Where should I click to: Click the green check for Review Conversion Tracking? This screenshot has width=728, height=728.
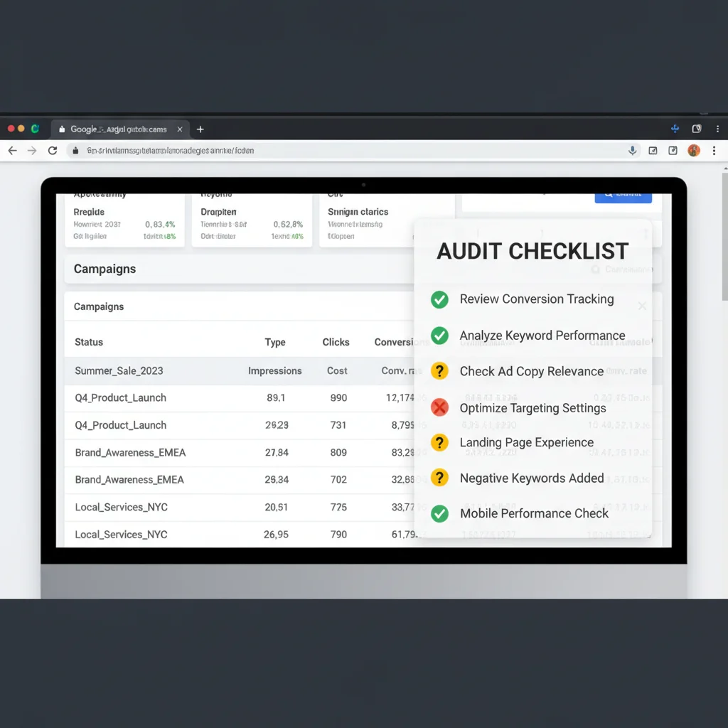439,299
